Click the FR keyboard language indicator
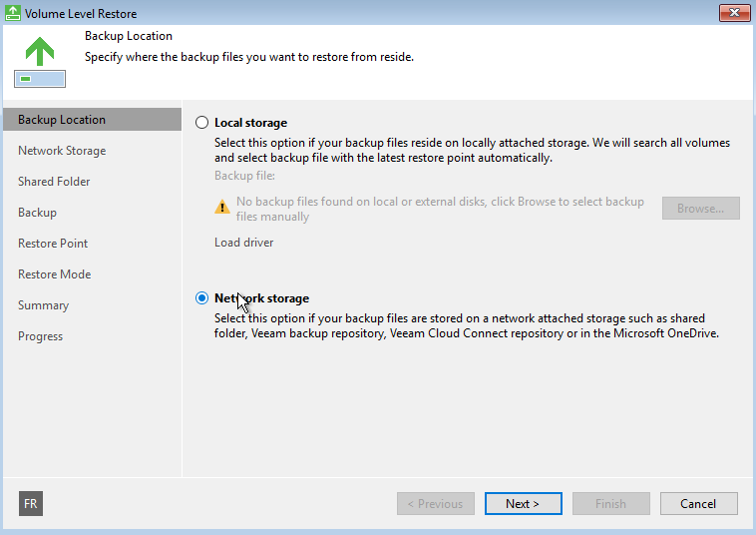Viewport: 756px width, 535px height. coord(31,504)
